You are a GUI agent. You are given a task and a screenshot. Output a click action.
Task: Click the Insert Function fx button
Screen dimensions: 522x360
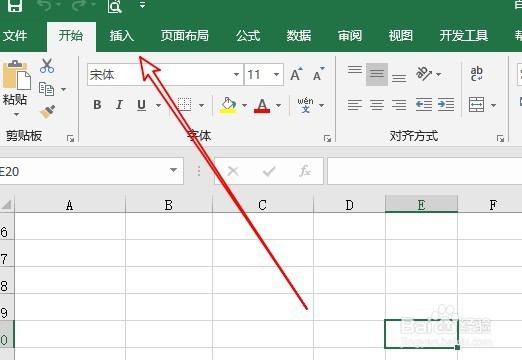tap(305, 171)
